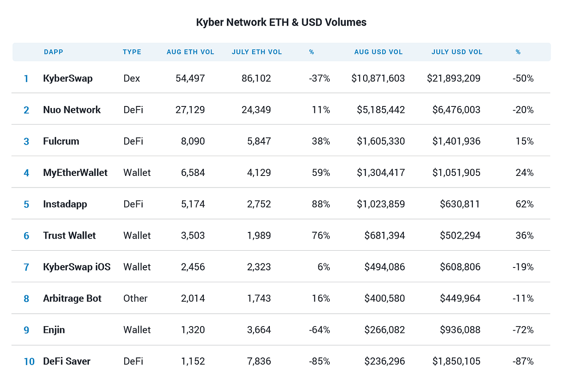Click Aug ETH volume 6,584

pos(193,173)
